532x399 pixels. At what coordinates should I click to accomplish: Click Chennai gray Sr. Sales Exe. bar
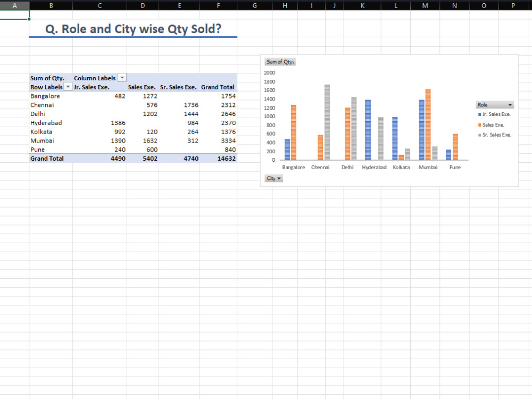pyautogui.click(x=327, y=122)
